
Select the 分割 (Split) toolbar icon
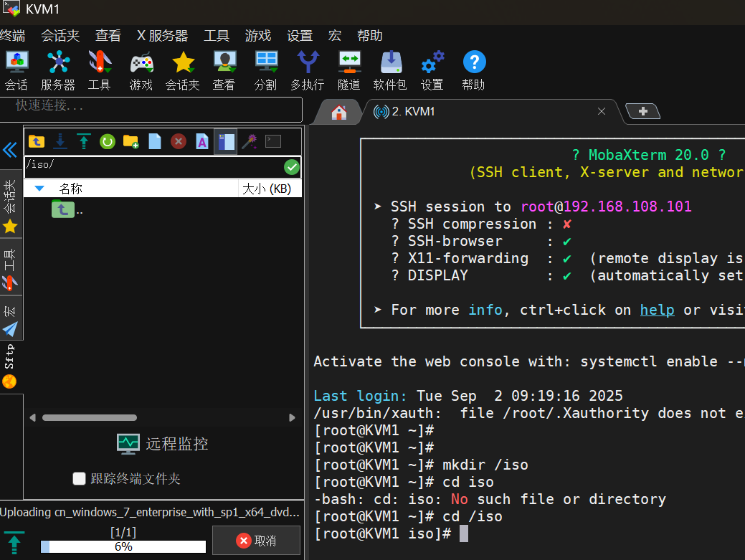[x=265, y=71]
